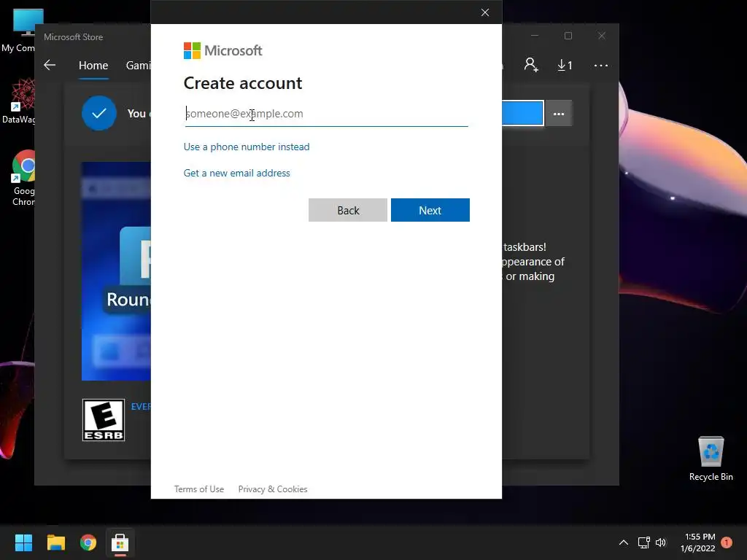747x560 pixels.
Task: Click the Microsoft logo in the dialog
Action: (223, 50)
